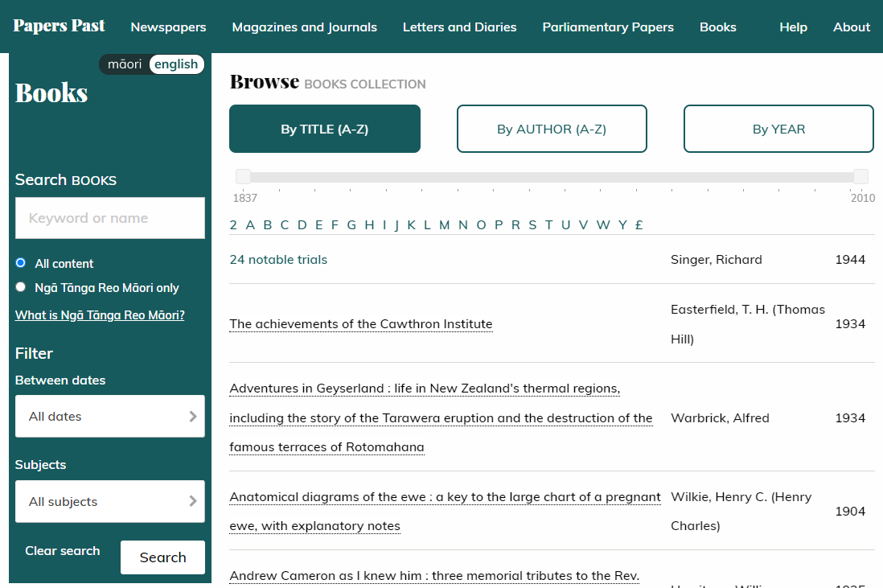The image size is (883, 588).
Task: Click 'Clear search'
Action: click(62, 551)
